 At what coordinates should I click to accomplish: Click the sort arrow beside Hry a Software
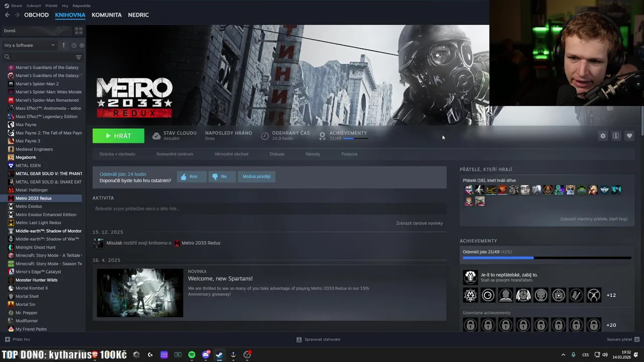(63, 45)
